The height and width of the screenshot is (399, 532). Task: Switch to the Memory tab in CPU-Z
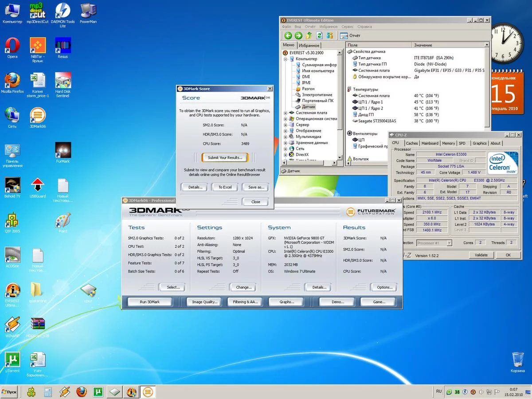(x=448, y=143)
